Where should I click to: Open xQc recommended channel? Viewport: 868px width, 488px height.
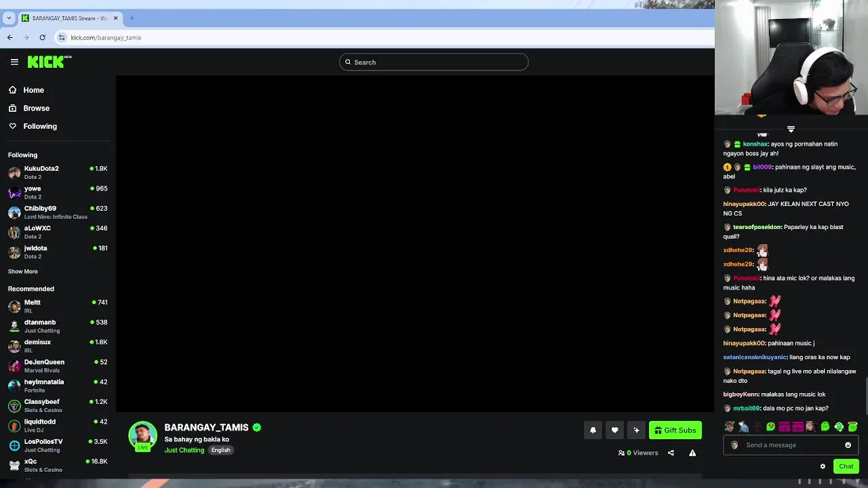[x=58, y=465]
